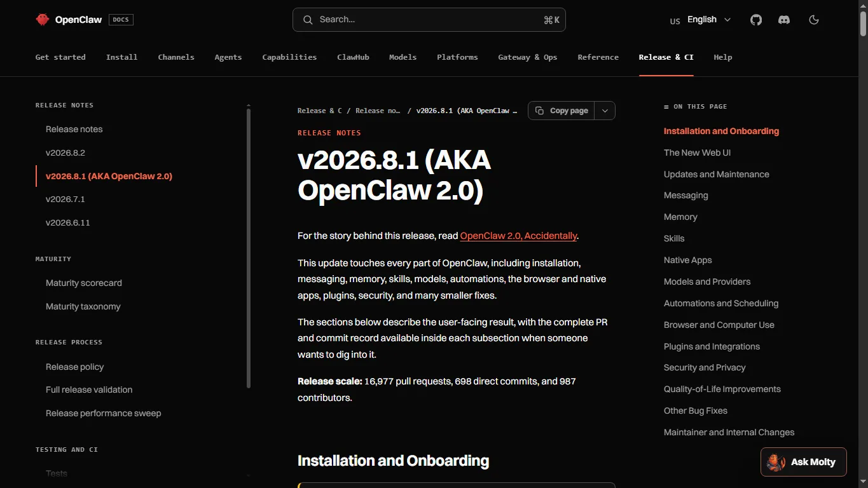Click the Installation and Onboarding heading
Viewport: 868px width, 488px height.
394,461
